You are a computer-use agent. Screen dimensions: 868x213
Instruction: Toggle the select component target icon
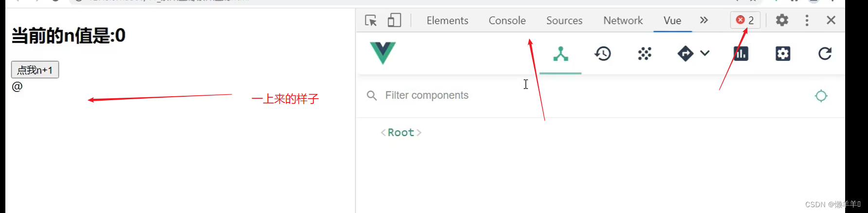pyautogui.click(x=821, y=96)
